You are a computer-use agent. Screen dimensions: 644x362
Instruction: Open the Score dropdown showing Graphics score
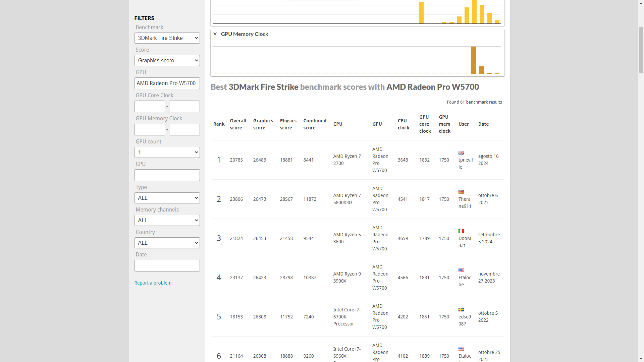pyautogui.click(x=167, y=61)
